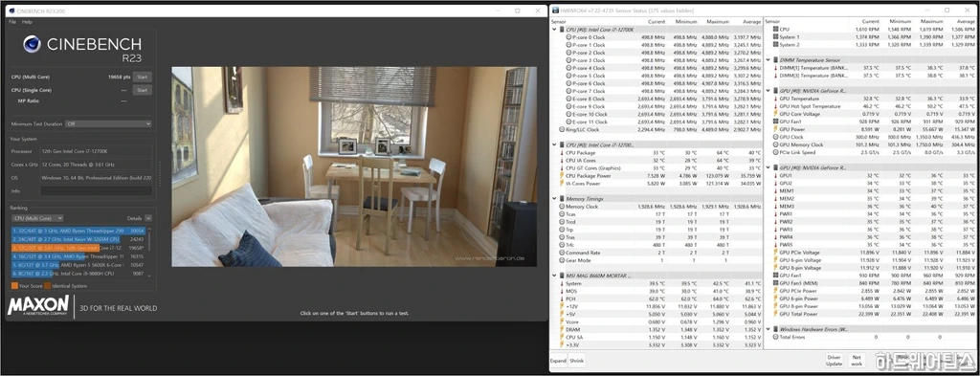Click the HWiNFO Shrink icon button
980x376 pixels.
pyautogui.click(x=577, y=361)
